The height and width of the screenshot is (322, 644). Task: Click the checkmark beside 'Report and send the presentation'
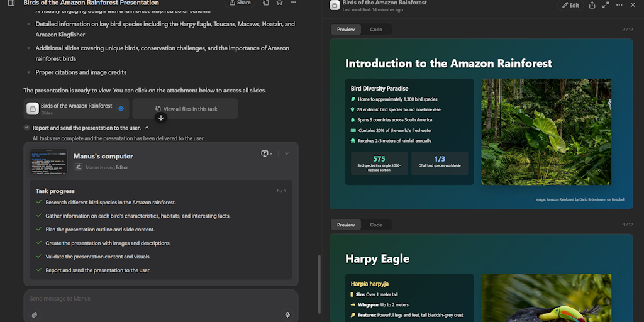point(26,128)
